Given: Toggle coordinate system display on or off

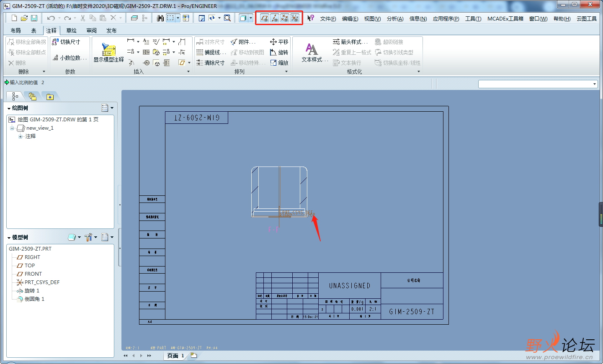Looking at the screenshot, I should (295, 18).
